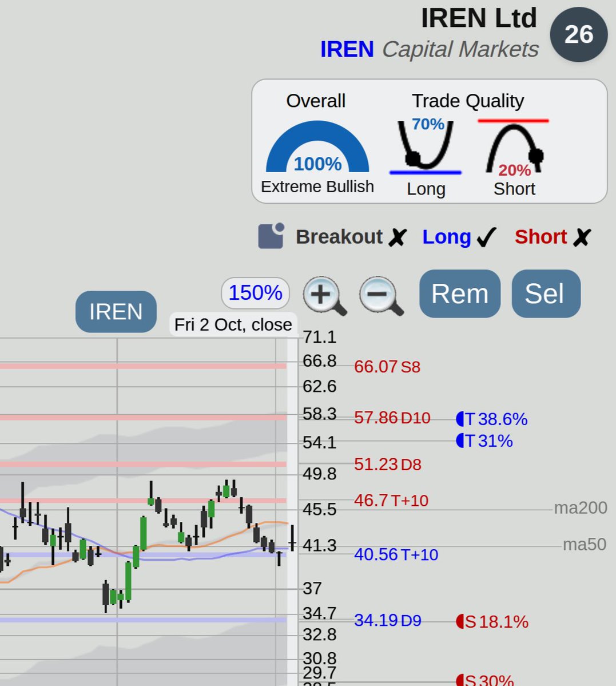Click the zoom out magnifier icon
The image size is (616, 686).
pyautogui.click(x=381, y=296)
